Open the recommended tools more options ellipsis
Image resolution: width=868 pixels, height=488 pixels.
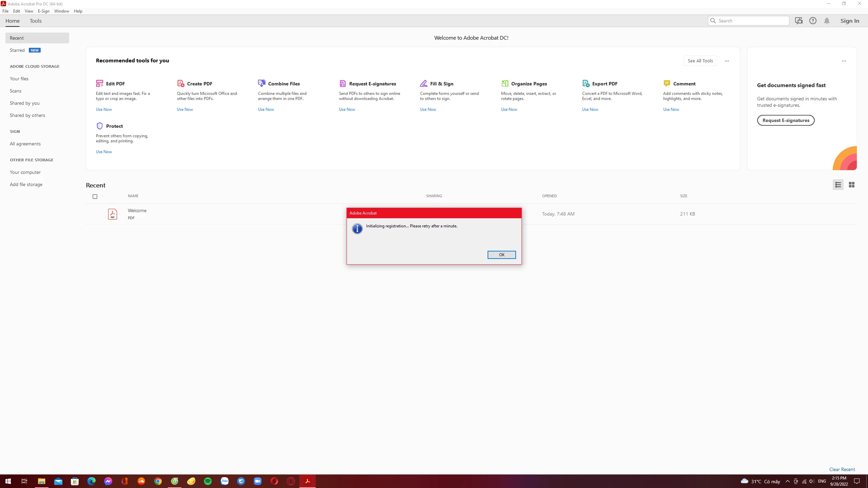click(727, 61)
